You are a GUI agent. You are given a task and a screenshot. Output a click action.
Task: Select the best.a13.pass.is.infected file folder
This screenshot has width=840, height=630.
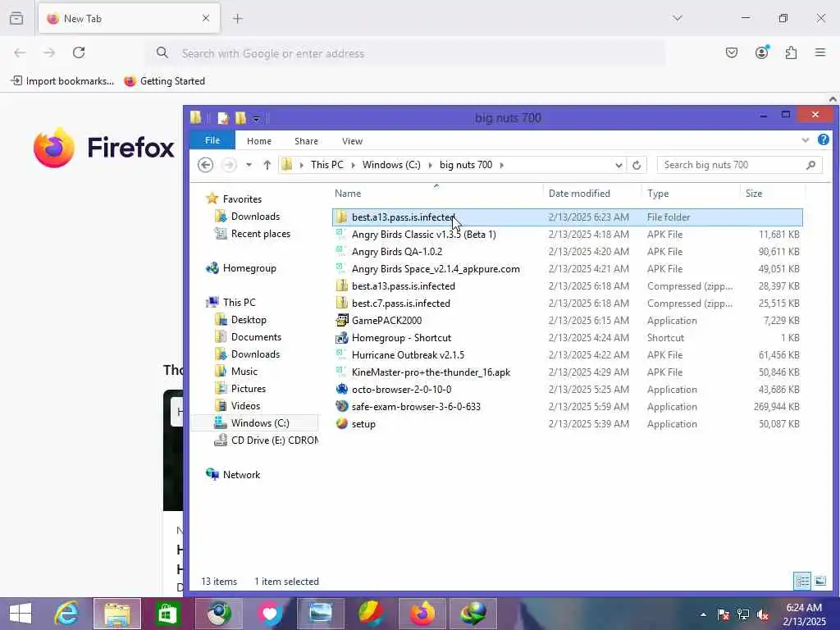[568, 217]
